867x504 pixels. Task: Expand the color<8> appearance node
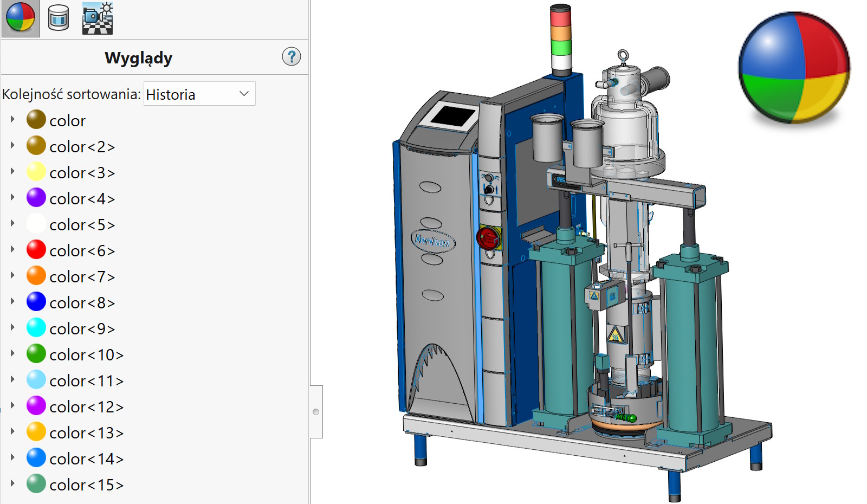[x=12, y=301]
